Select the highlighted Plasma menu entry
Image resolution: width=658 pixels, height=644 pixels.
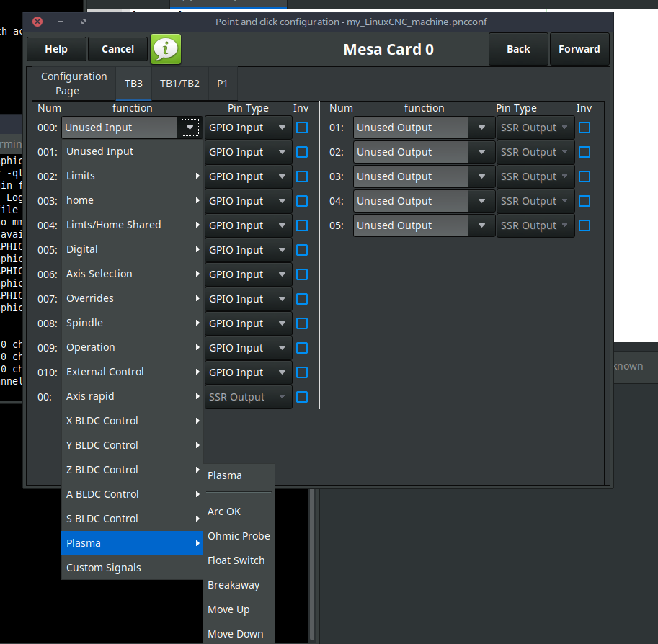pos(132,543)
